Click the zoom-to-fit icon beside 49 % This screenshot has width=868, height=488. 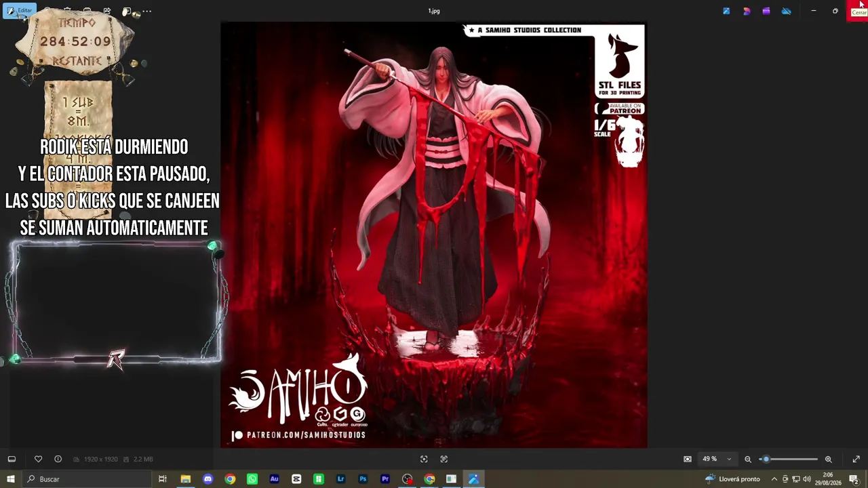click(688, 459)
